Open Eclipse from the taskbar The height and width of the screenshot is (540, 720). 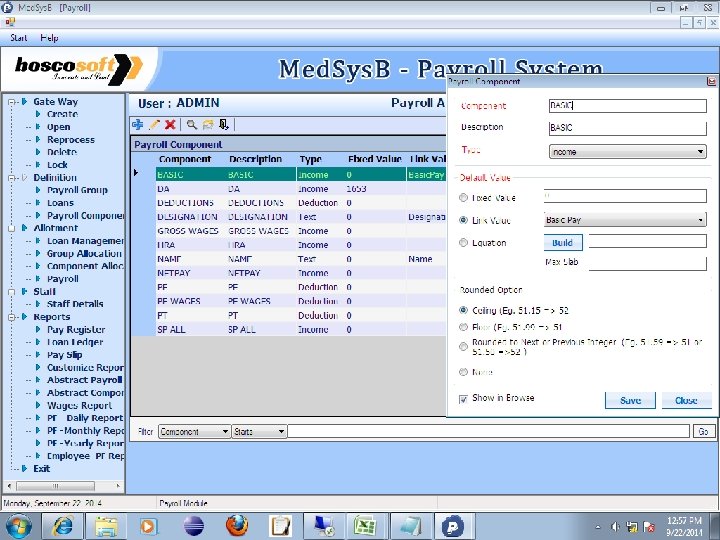click(x=194, y=526)
